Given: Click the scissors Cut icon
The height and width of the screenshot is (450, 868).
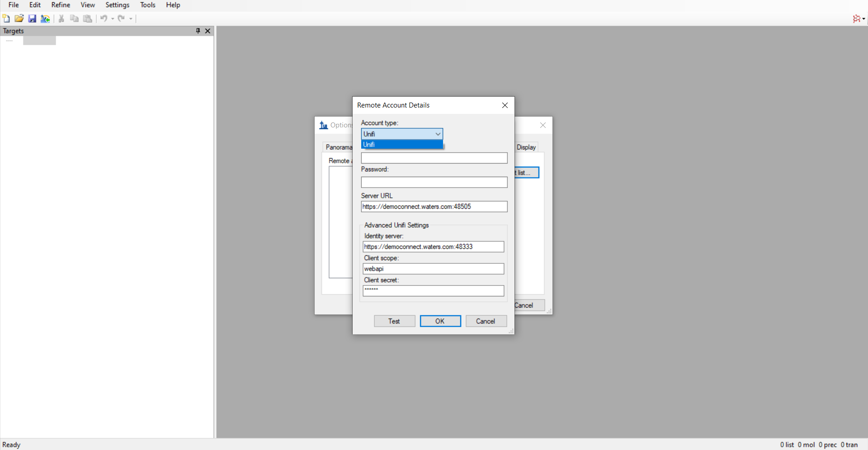Looking at the screenshot, I should pos(61,19).
